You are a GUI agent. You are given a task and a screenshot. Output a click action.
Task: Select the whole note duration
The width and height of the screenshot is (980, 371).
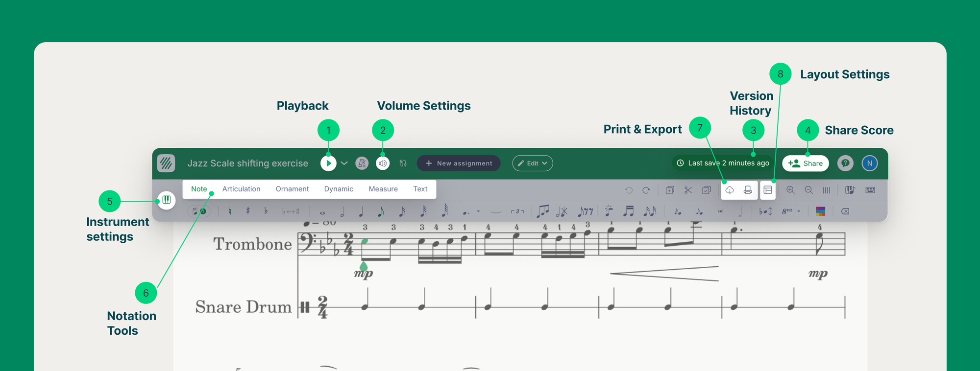tap(322, 212)
